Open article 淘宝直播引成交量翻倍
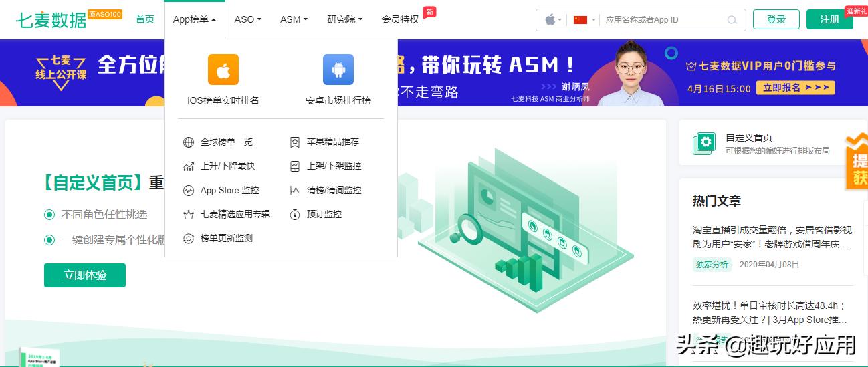 point(772,237)
